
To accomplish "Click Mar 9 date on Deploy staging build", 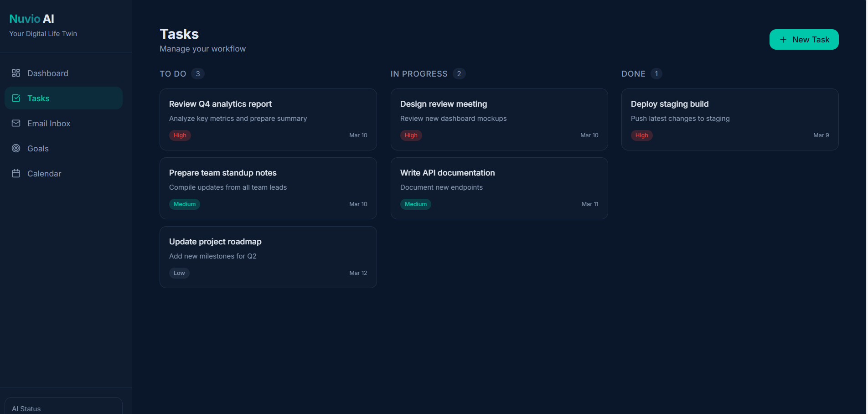I will point(821,135).
